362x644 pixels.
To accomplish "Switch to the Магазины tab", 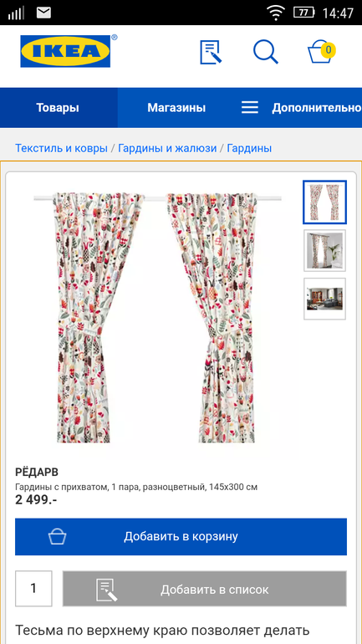I will pyautogui.click(x=176, y=108).
